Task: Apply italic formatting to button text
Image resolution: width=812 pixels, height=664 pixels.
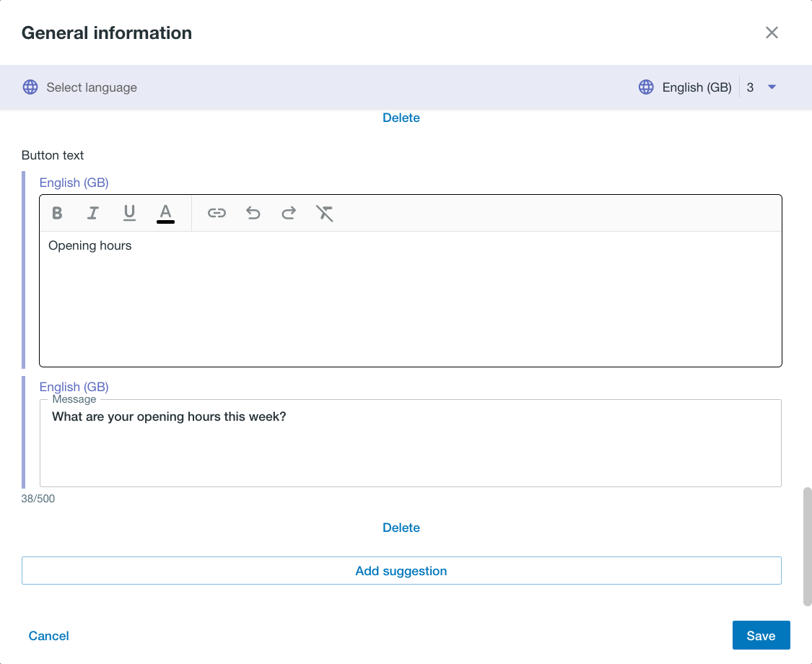Action: 93,213
